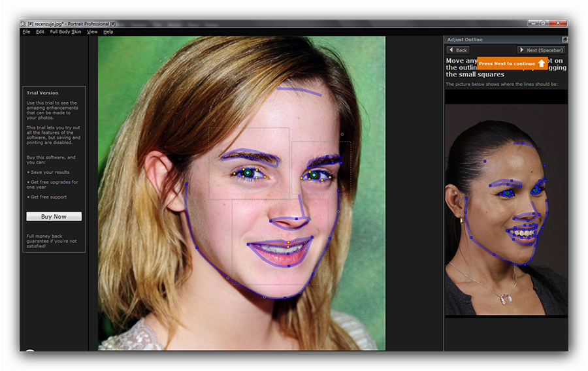Click the 'Get free upgrades for one year' bullet
Image resolution: width=588 pixels, height=371 pixels.
coord(52,184)
